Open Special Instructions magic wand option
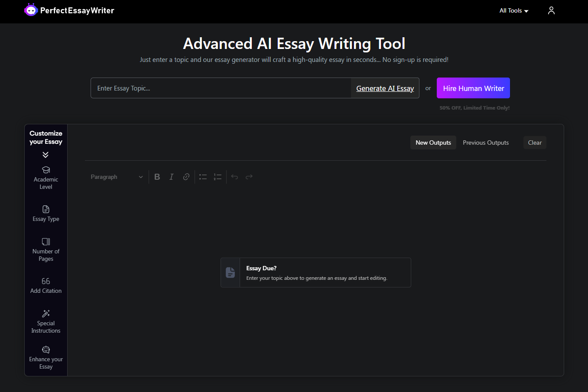This screenshot has width=588, height=392. tap(46, 322)
